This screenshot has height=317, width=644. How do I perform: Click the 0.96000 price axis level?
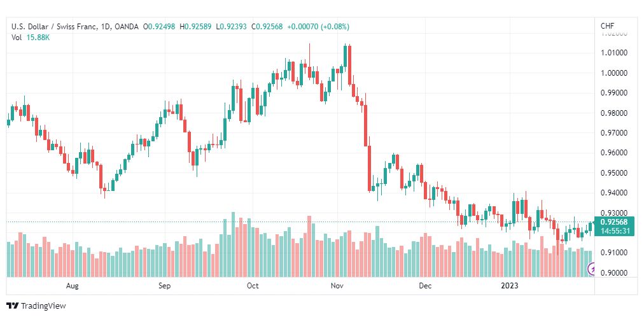(x=613, y=153)
